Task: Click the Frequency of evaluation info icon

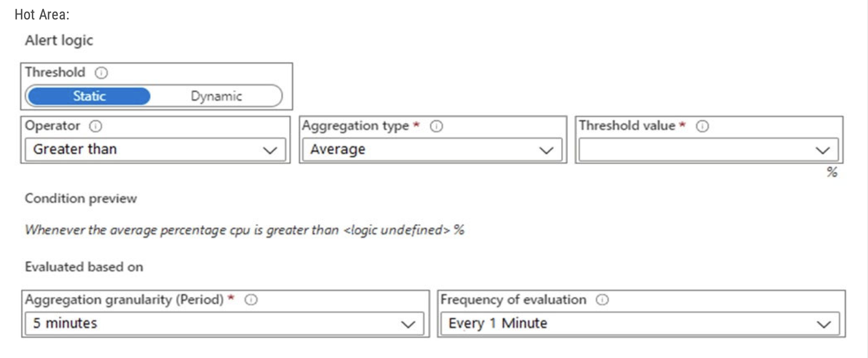Action: [x=602, y=300]
